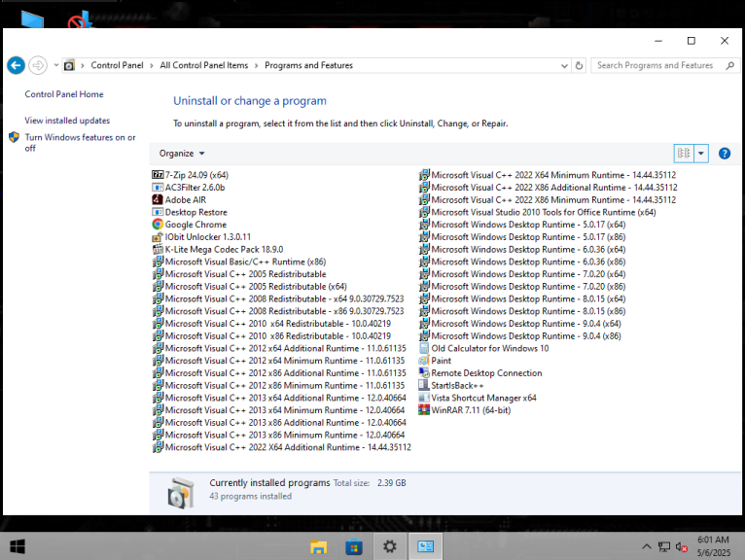Click the forward navigation arrow
The image size is (745, 560).
[x=38, y=65]
